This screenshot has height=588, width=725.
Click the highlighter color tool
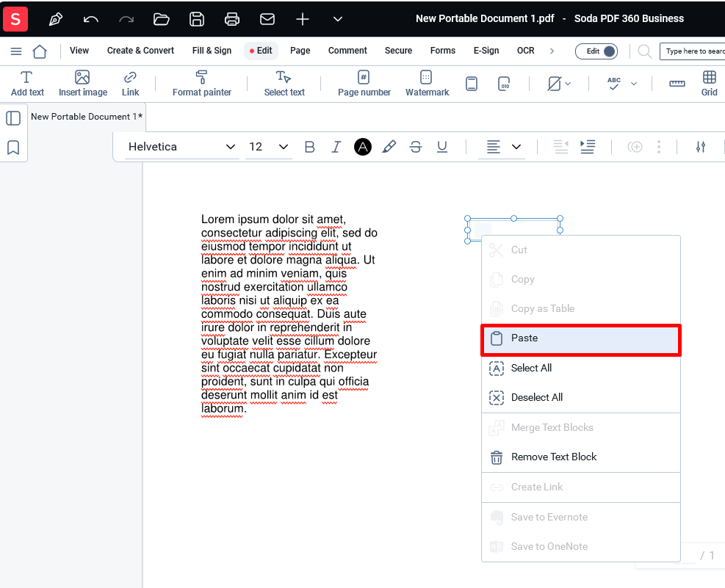[x=389, y=147]
